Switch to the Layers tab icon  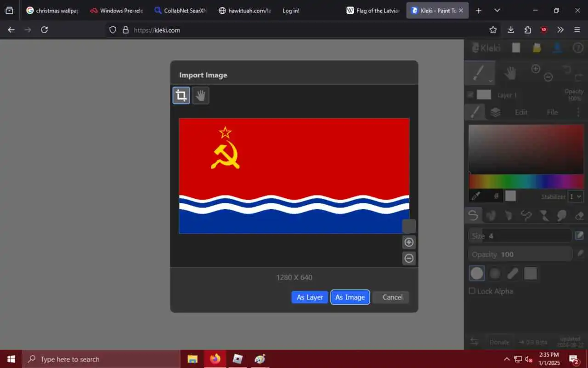(495, 112)
